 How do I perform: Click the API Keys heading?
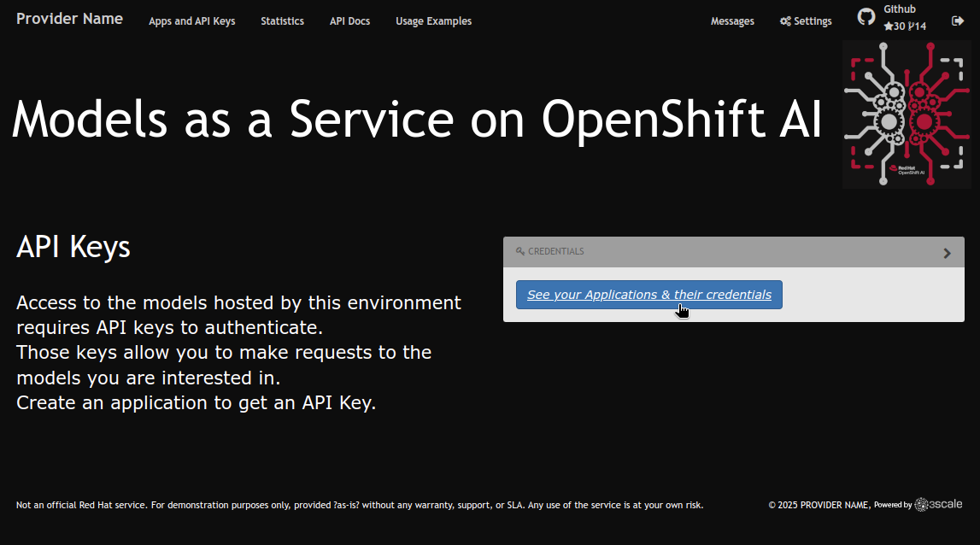coord(73,247)
